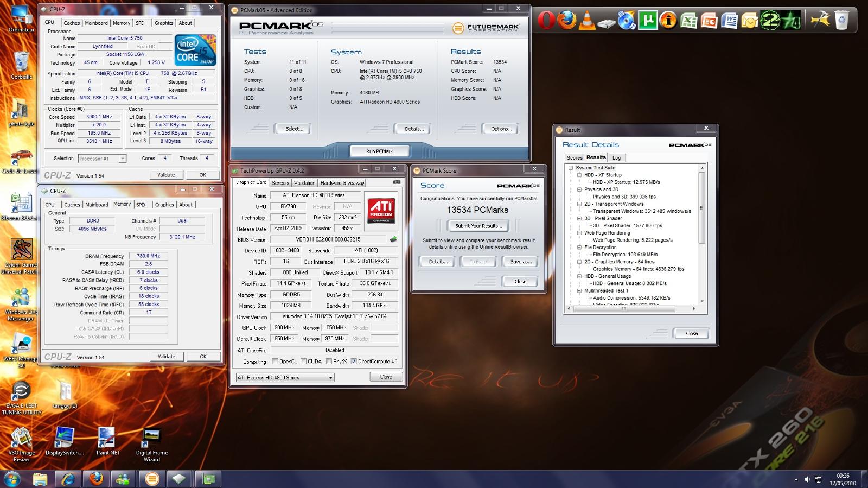Switch to PCMark05 taskbar button
The image size is (868, 488).
(x=152, y=479)
